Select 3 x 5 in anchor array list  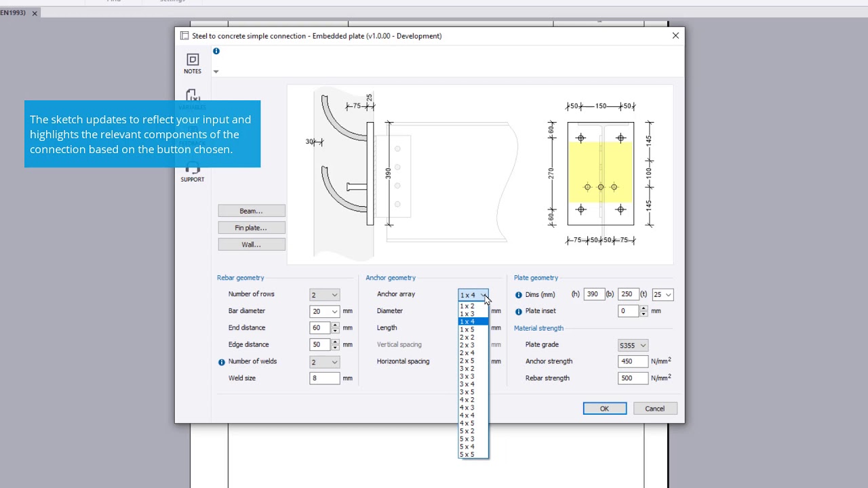tap(473, 392)
